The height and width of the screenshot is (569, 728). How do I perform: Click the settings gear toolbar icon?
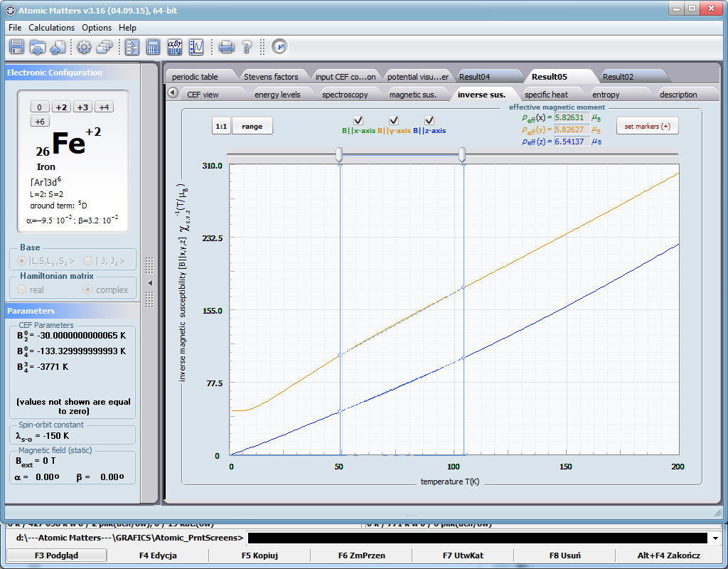84,47
